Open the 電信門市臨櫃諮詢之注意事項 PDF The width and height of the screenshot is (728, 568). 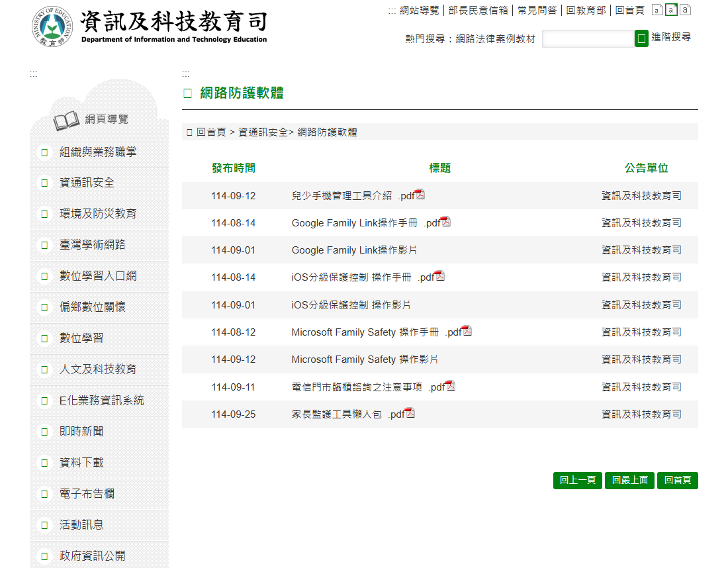coord(451,385)
